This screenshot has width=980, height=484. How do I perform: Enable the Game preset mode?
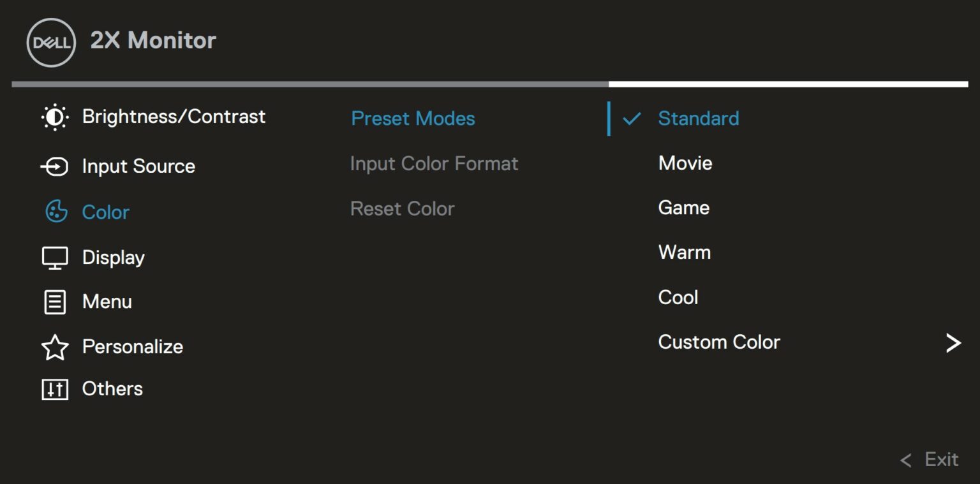click(683, 208)
